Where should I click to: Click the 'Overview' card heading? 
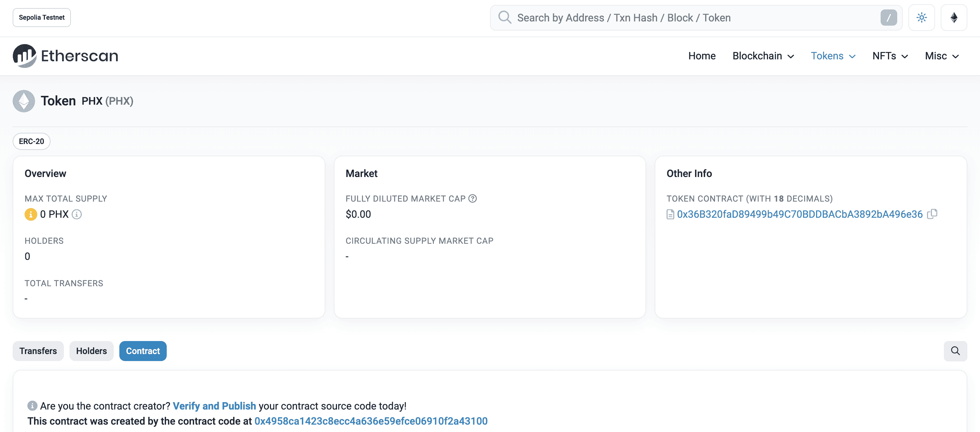45,173
